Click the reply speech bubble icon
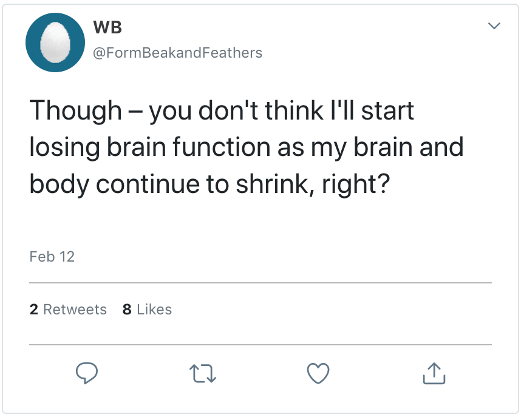This screenshot has height=420, width=521. (87, 373)
